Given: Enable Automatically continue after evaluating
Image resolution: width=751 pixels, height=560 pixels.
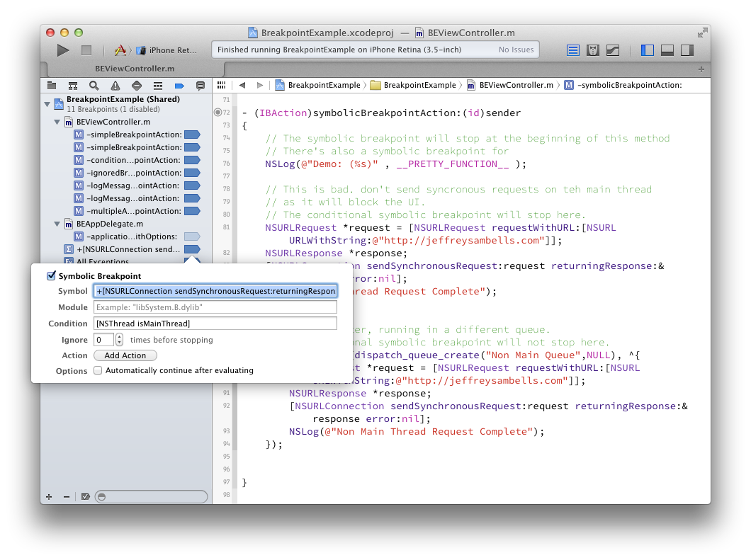Looking at the screenshot, I should [97, 370].
